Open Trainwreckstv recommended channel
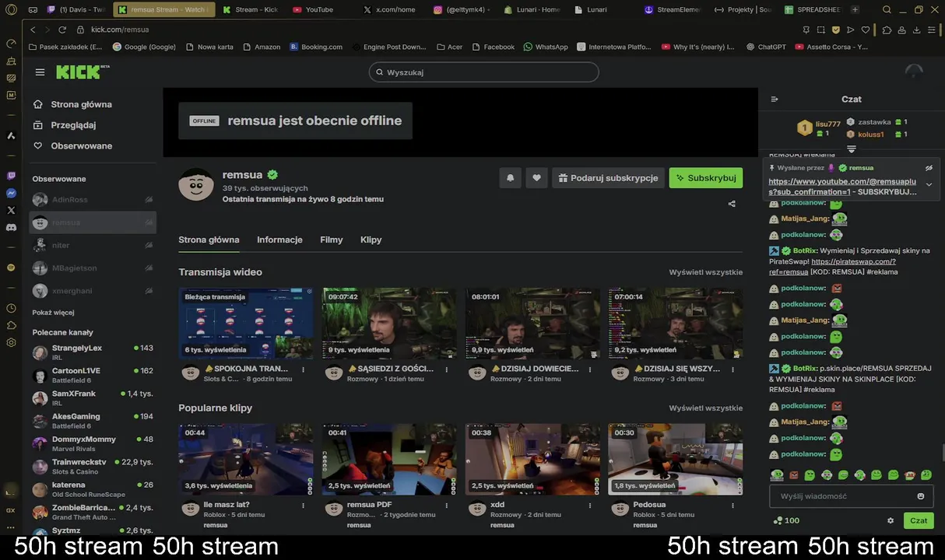Image resolution: width=945 pixels, height=560 pixels. (x=93, y=467)
